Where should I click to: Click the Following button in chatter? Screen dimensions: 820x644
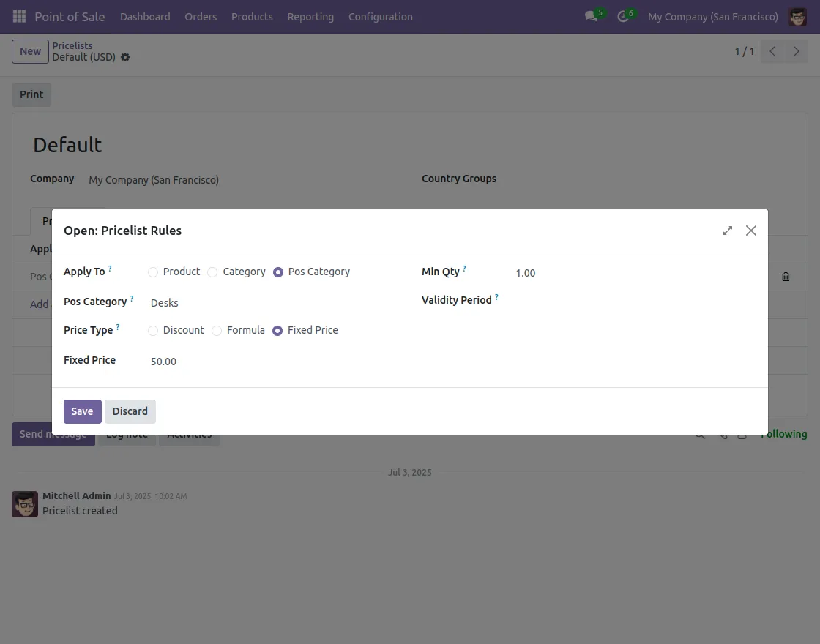783,434
